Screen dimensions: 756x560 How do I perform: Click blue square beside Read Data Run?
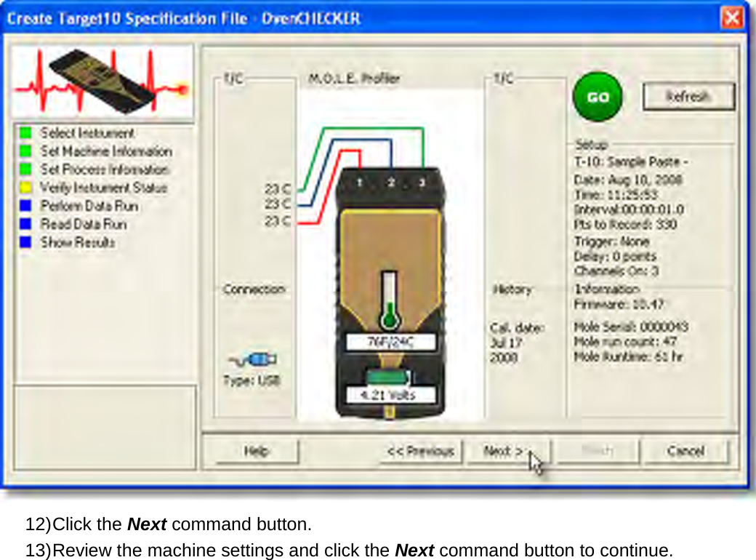pos(25,224)
